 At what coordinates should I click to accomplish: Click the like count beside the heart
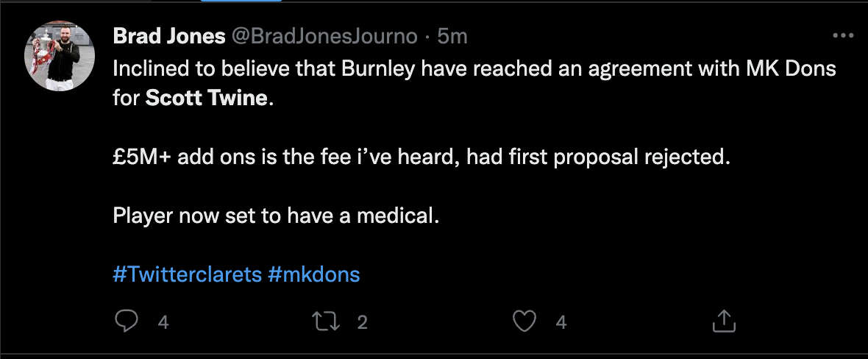561,321
